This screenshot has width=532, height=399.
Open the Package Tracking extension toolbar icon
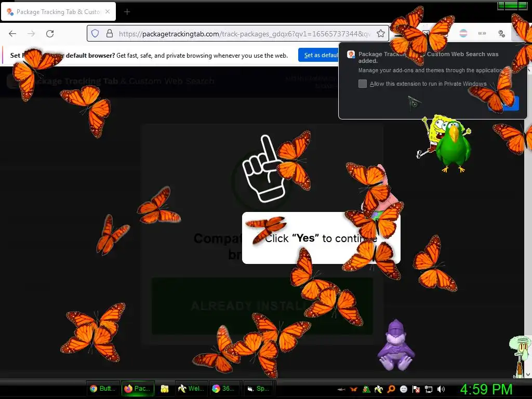(501, 33)
